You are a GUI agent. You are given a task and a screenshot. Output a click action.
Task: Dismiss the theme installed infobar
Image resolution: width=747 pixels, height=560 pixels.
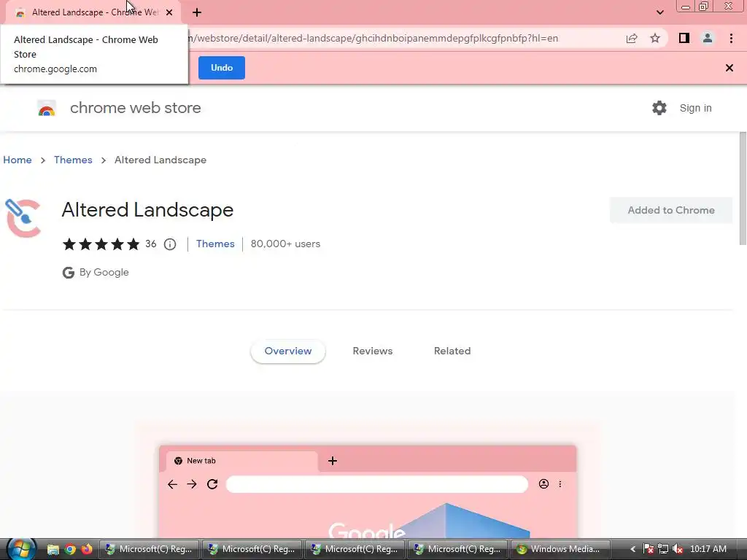[x=729, y=68]
